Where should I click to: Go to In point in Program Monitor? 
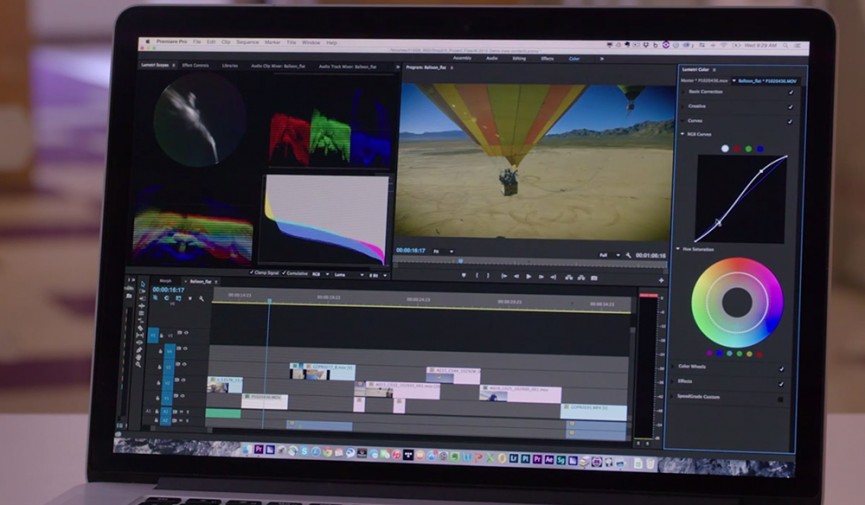point(504,276)
